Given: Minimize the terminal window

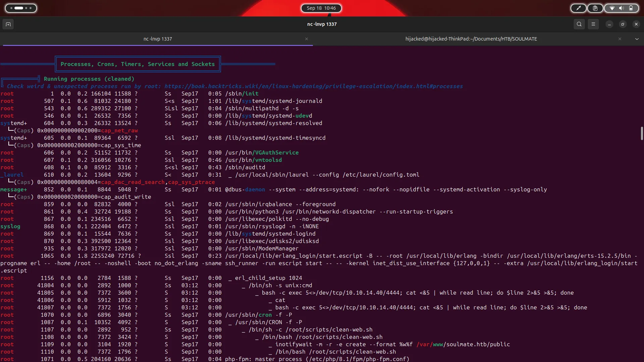Looking at the screenshot, I should 609,24.
